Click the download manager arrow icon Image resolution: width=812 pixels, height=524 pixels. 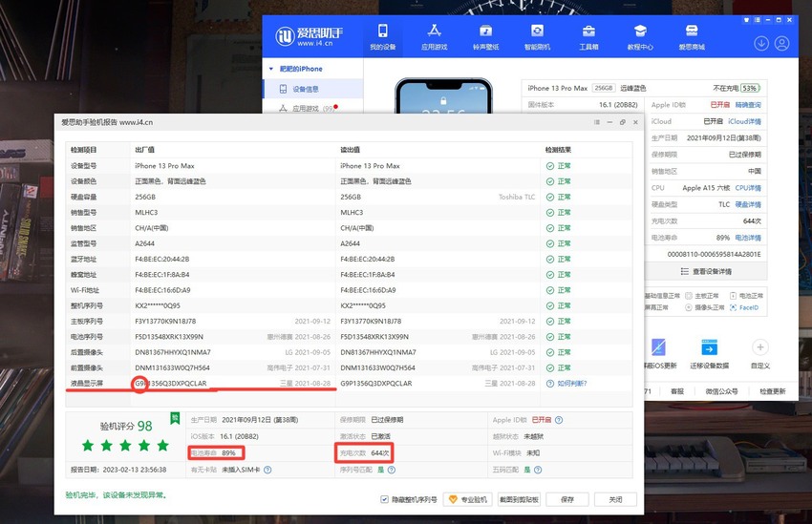761,44
